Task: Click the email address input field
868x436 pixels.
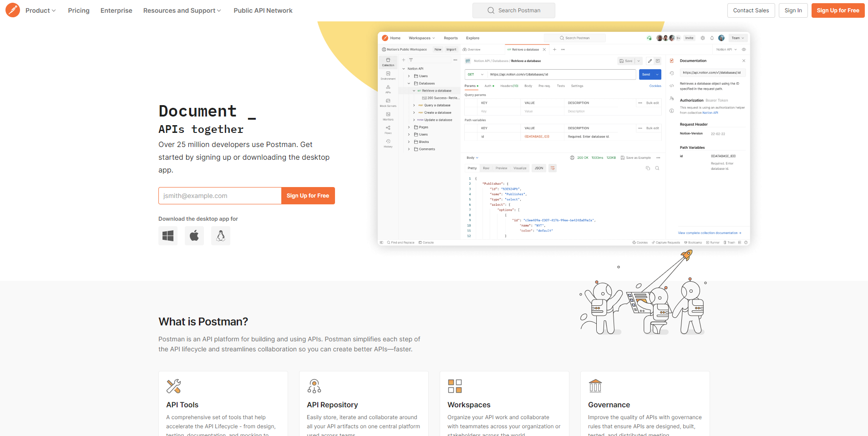Action: 220,196
